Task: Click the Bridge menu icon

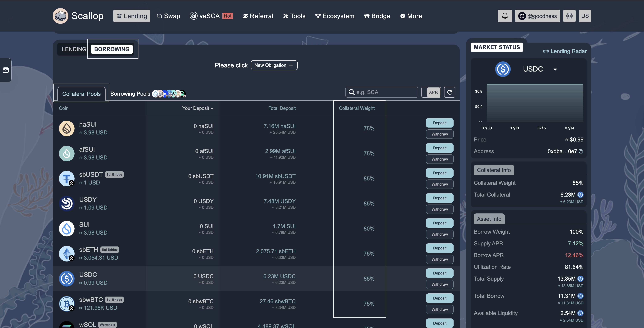Action: 367,16
